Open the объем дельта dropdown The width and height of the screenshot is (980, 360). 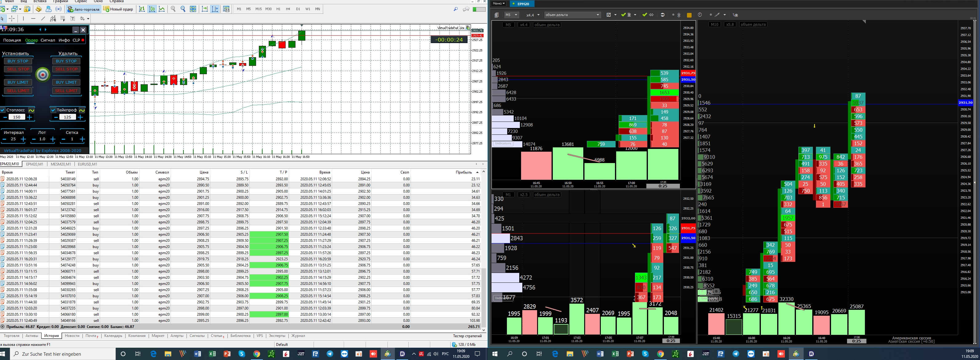572,15
